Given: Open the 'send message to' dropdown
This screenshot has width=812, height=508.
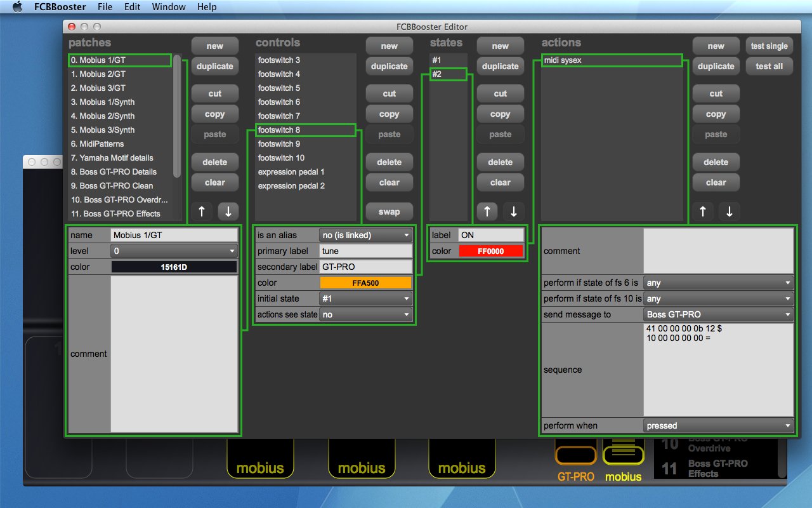Looking at the screenshot, I should [x=718, y=314].
